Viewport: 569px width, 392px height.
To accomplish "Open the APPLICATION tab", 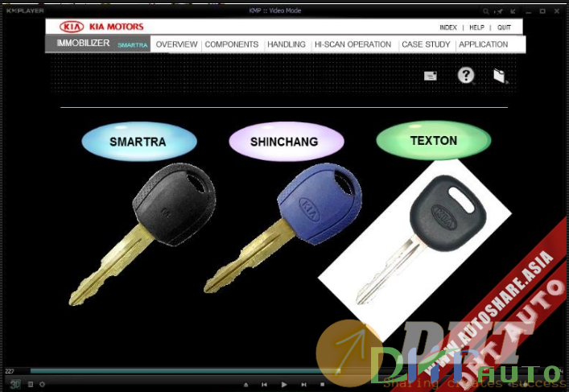I will [484, 44].
